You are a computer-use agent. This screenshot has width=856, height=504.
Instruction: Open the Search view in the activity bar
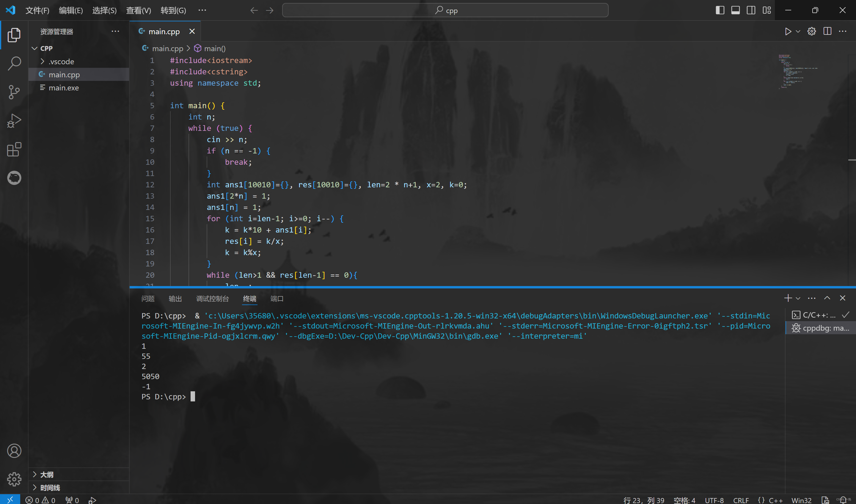pos(14,64)
